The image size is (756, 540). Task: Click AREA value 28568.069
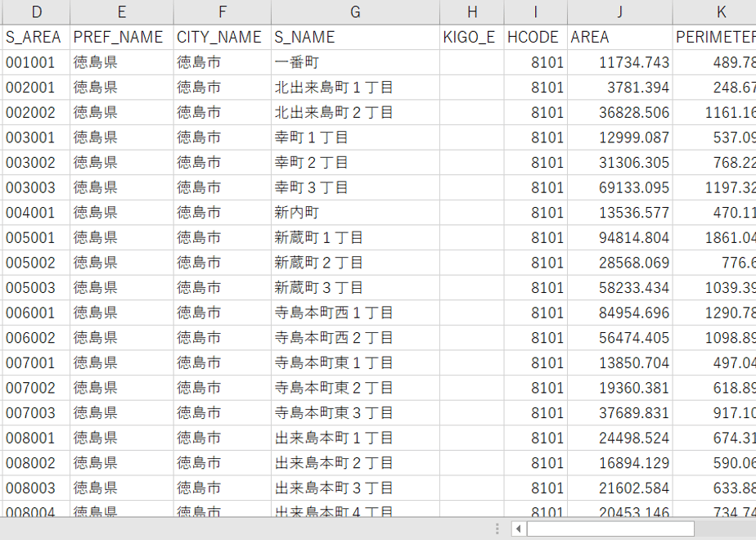pyautogui.click(x=620, y=263)
